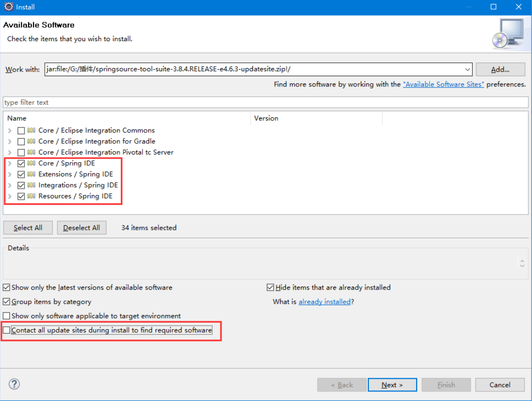
Task: Enable Contact all update sites during install
Action: pyautogui.click(x=7, y=330)
